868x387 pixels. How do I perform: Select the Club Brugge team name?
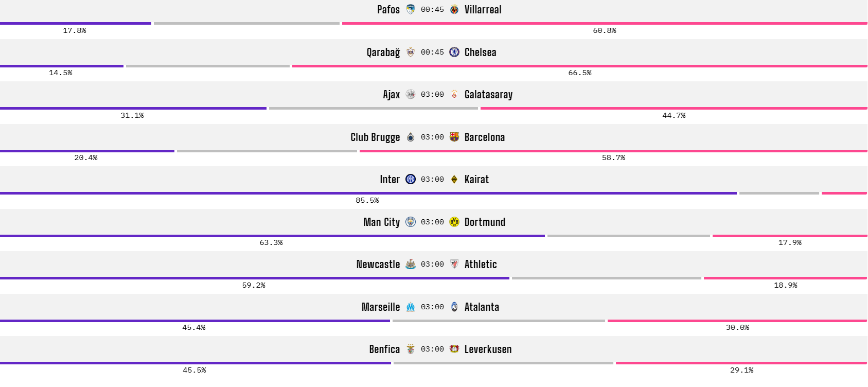(375, 137)
